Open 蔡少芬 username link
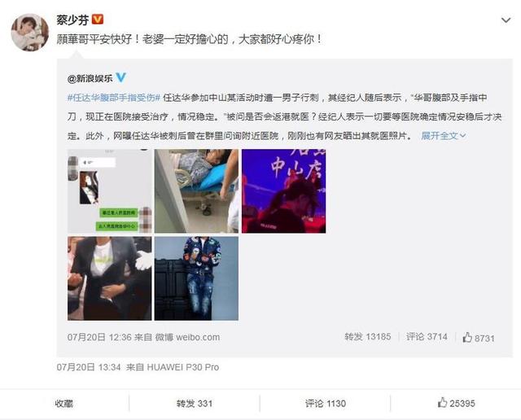Screen dimensions: 521x420 [x=72, y=20]
